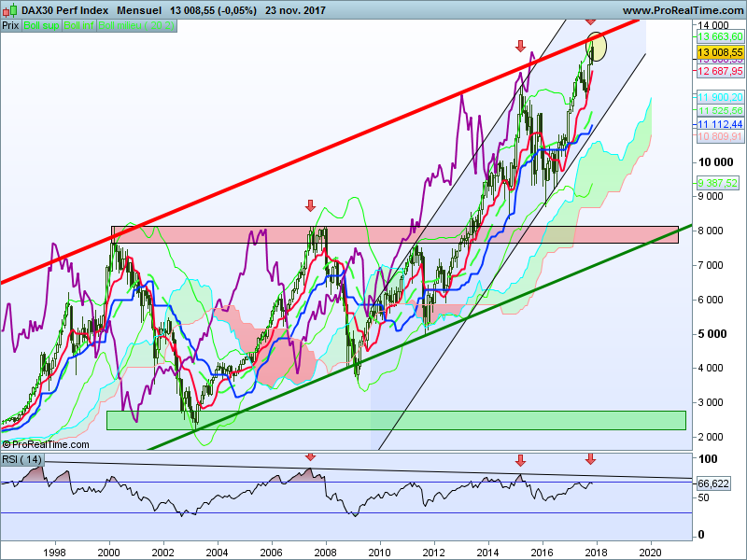Open the RSI ( 14 ) panel label

coord(21,459)
